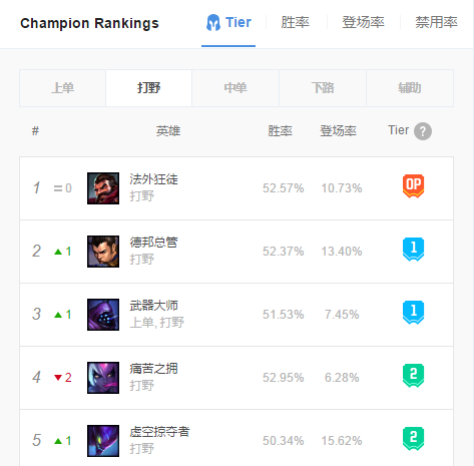The image size is (474, 466).
Task: Choose the 辅助 position tab
Action: click(x=410, y=88)
